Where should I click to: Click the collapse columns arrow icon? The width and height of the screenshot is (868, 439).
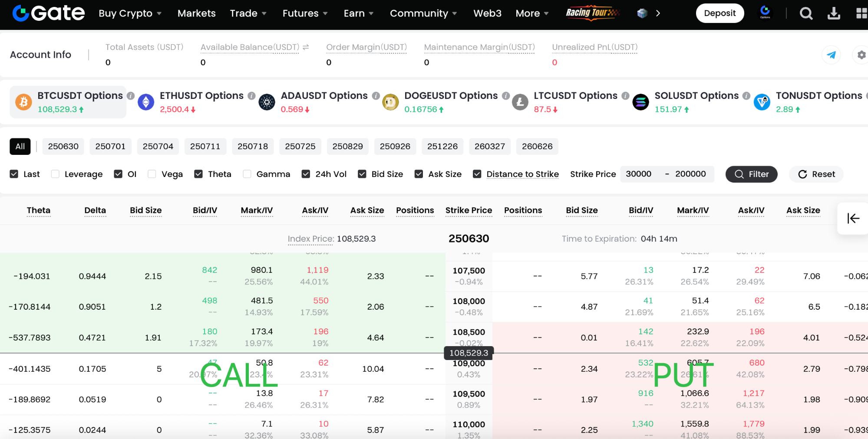[853, 219]
